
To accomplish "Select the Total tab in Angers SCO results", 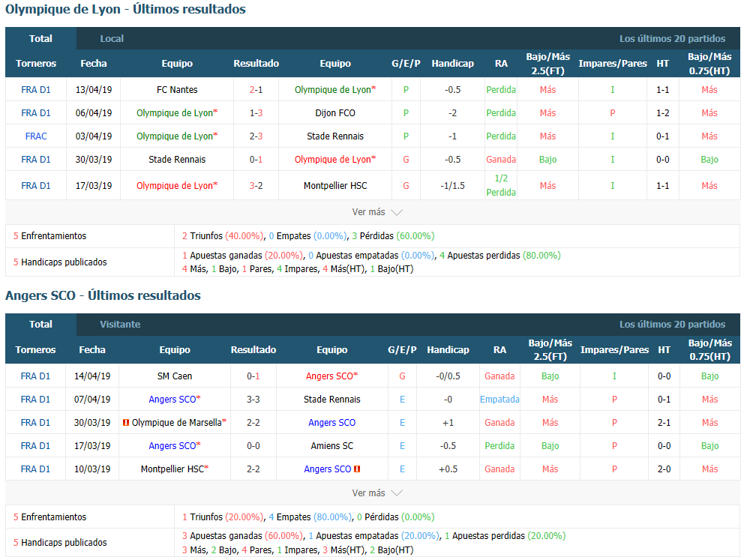I will tap(40, 325).
